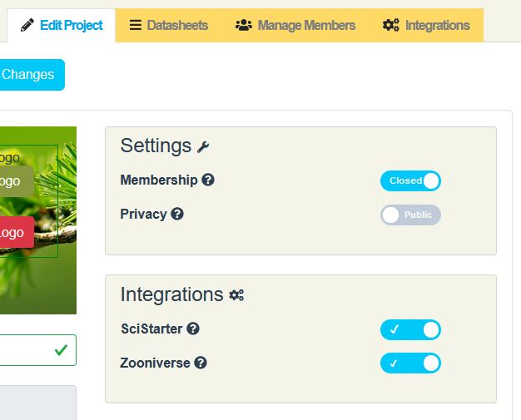
Task: Disable the SciStarter integration switch
Action: pyautogui.click(x=410, y=329)
